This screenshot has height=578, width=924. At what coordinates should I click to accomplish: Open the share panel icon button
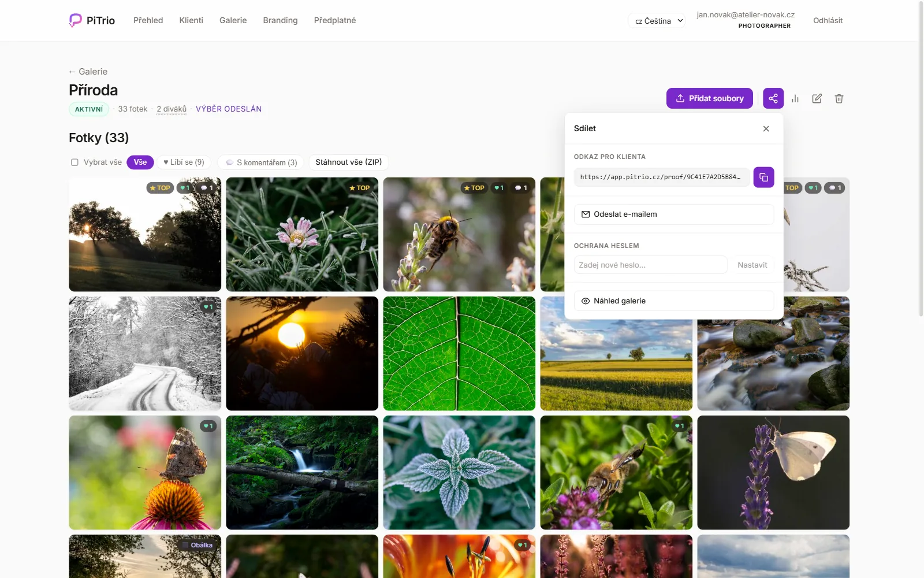click(773, 98)
